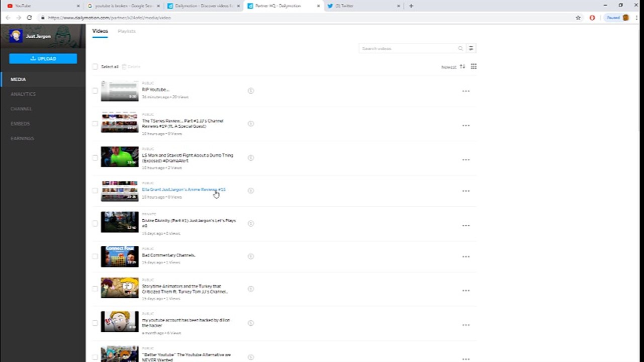Image resolution: width=644 pixels, height=362 pixels.
Task: Go back with the browser back arrow
Action: (8, 18)
